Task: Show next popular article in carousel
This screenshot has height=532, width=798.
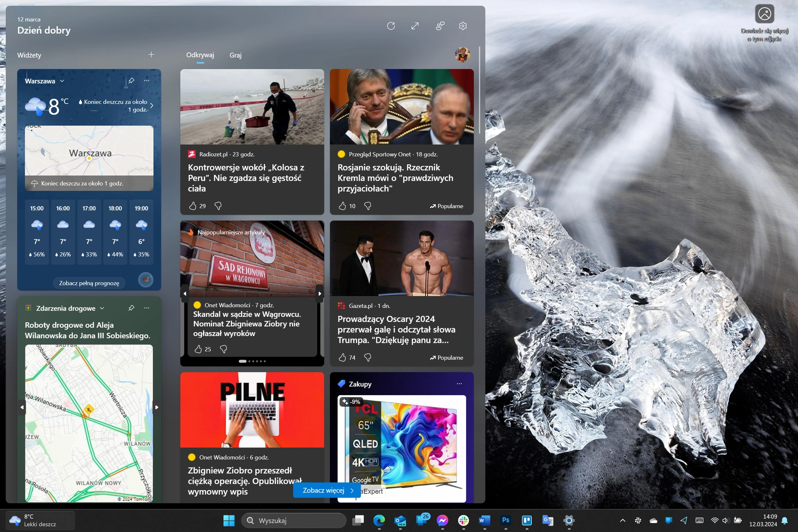Action: tap(320, 294)
